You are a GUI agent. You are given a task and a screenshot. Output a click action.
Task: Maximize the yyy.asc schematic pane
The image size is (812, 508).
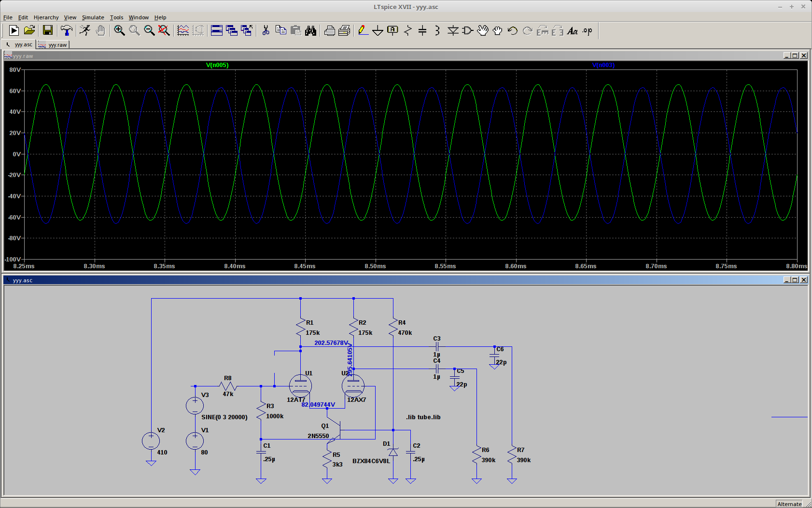(795, 280)
